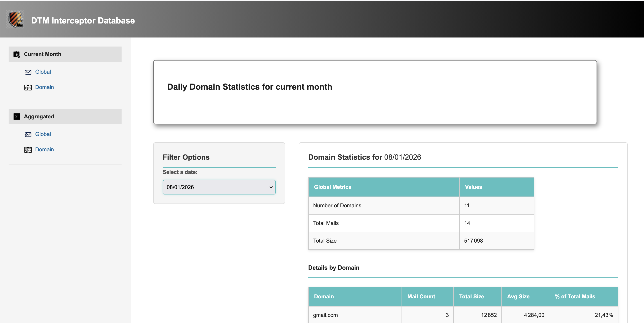Click the Total Size column header
This screenshot has height=323, width=644.
tap(471, 297)
